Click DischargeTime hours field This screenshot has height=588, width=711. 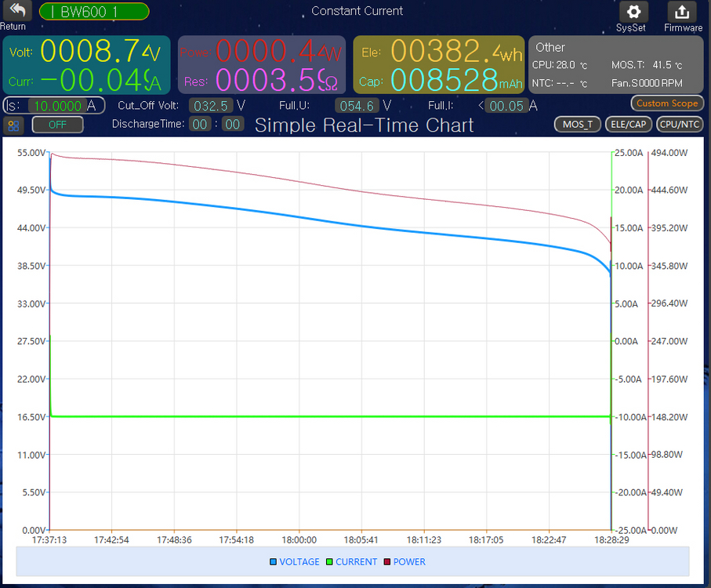(201, 124)
